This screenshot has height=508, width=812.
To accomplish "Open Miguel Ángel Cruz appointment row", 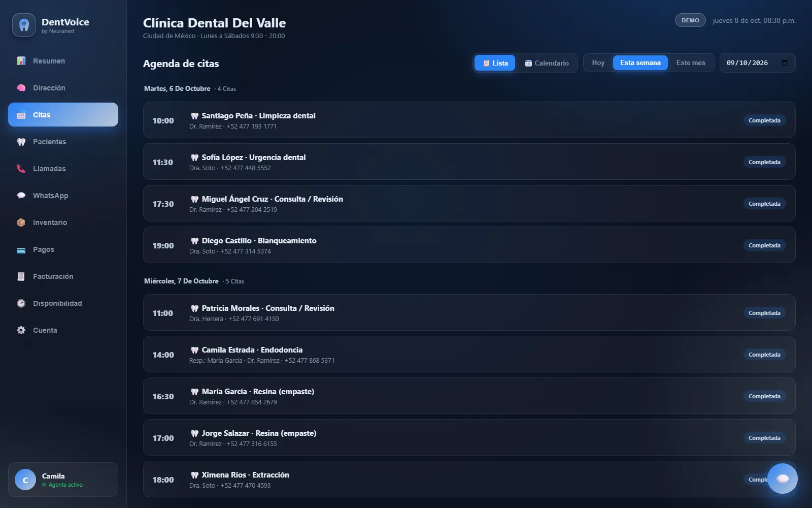I will pos(469,203).
